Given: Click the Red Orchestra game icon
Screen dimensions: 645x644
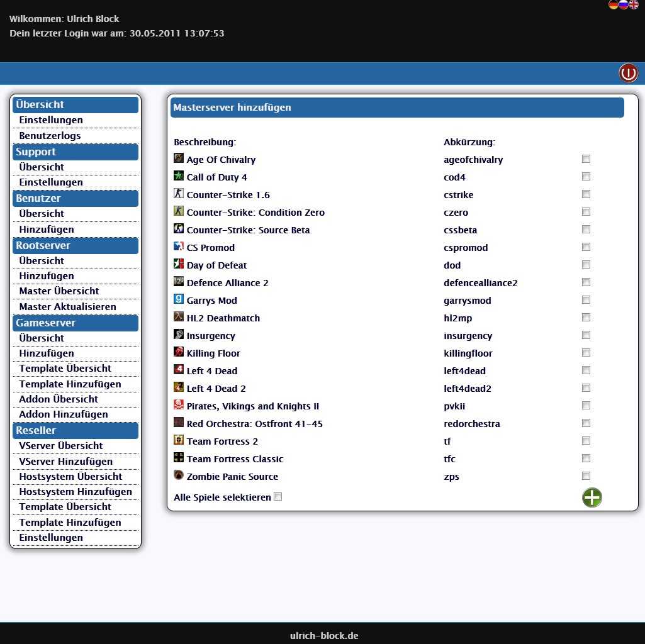Looking at the screenshot, I should coord(179,423).
